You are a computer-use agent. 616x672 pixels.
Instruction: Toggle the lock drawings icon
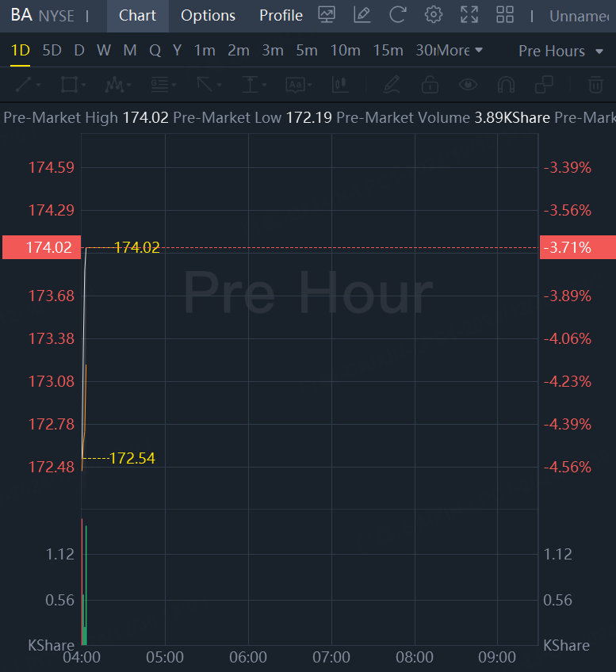[430, 84]
